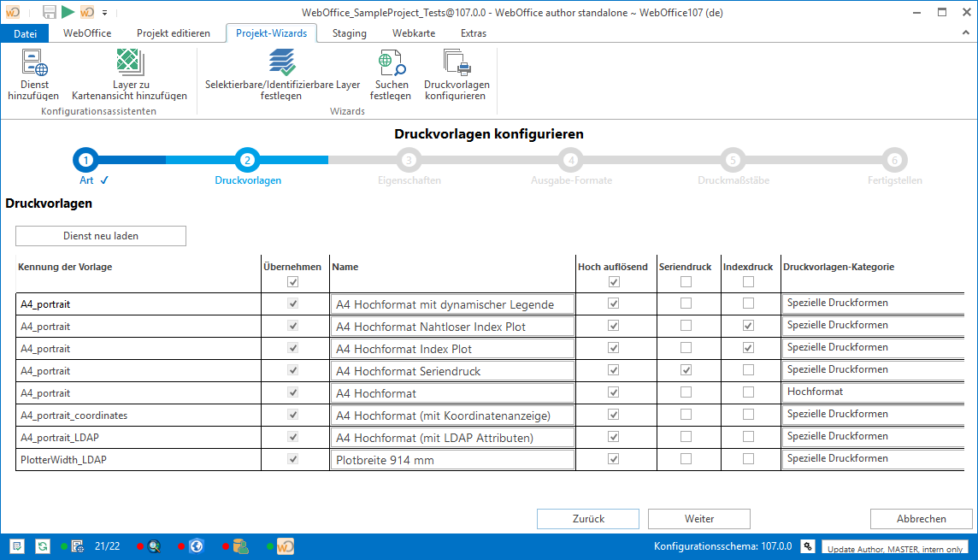Image resolution: width=978 pixels, height=560 pixels.
Task: Click the refresh icon in status bar
Action: 43,545
